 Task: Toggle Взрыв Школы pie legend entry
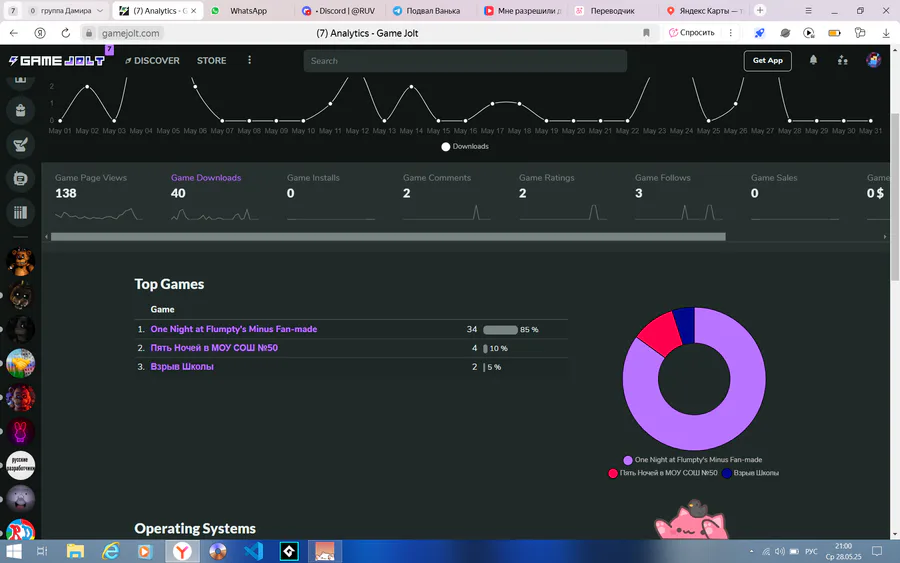pyautogui.click(x=750, y=473)
